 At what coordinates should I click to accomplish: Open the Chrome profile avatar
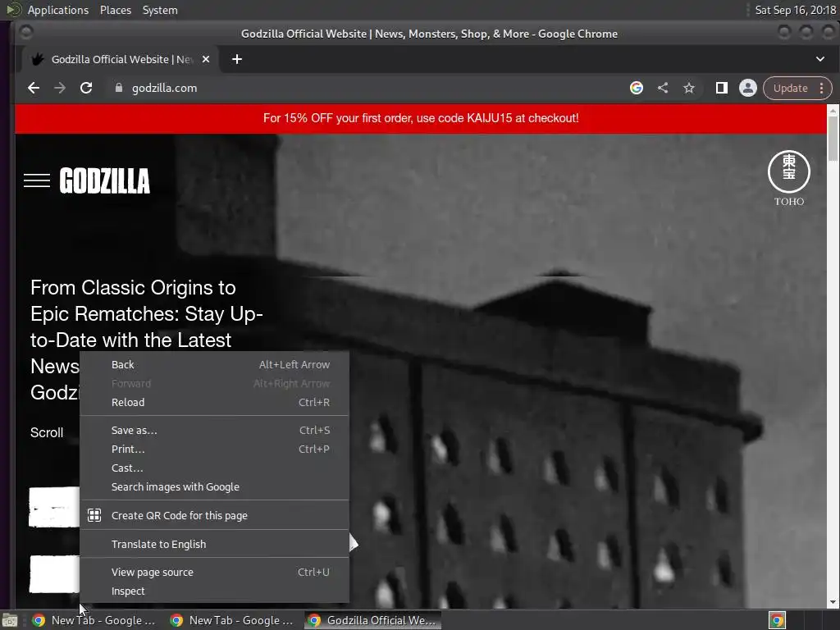click(x=748, y=88)
